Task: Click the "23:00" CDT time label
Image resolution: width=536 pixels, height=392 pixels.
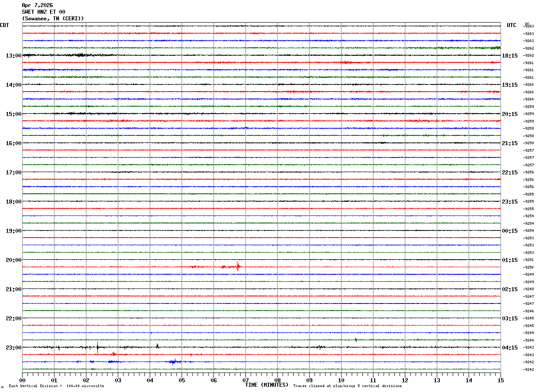Action: coord(13,348)
